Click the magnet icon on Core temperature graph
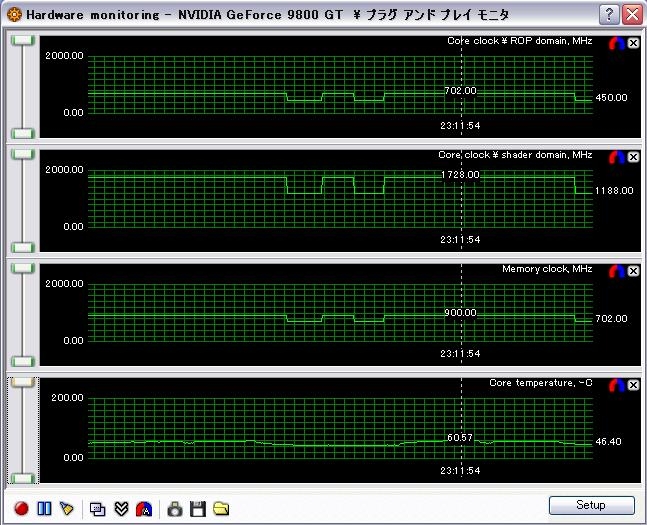 pyautogui.click(x=617, y=385)
